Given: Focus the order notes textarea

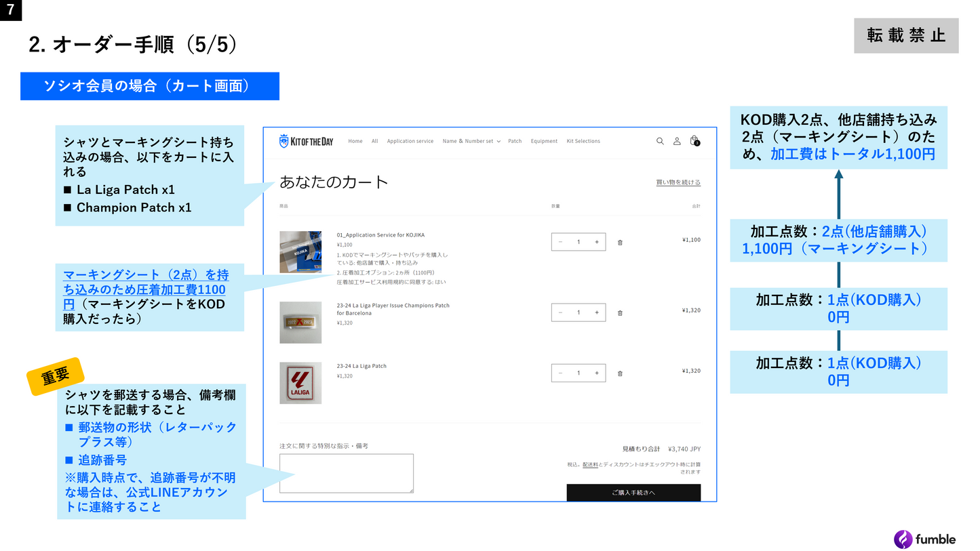Looking at the screenshot, I should (347, 473).
